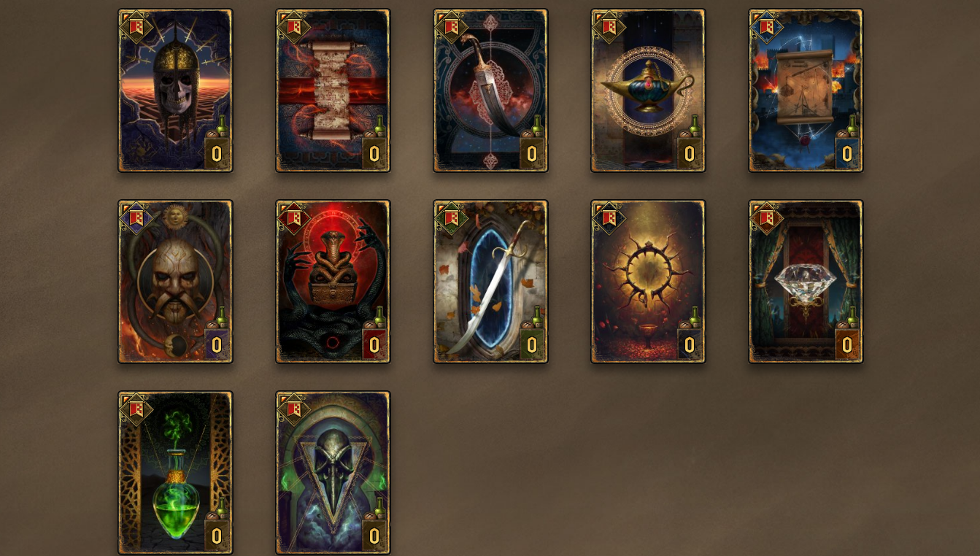Pick the golden genie lamp card
Viewport: 980px width, 556px height.
648,90
